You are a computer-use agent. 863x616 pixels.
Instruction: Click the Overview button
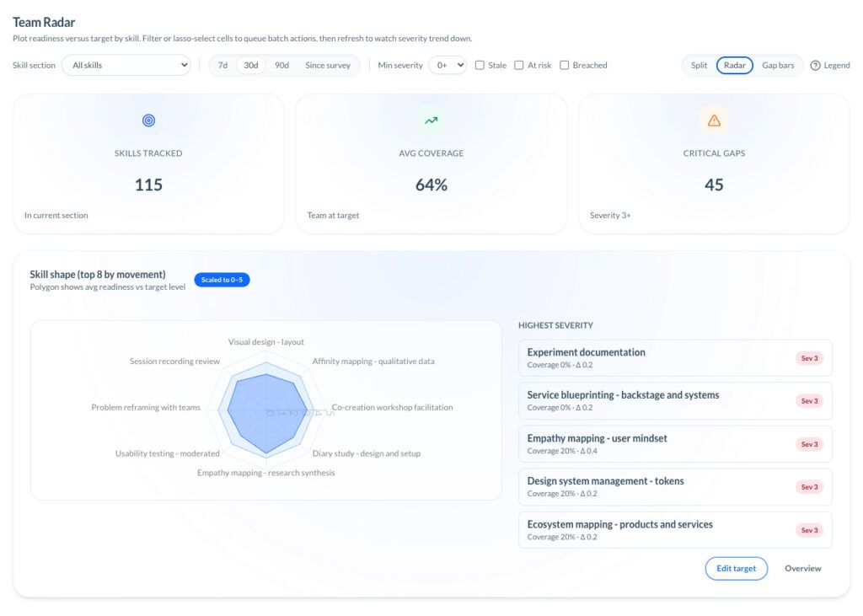803,569
